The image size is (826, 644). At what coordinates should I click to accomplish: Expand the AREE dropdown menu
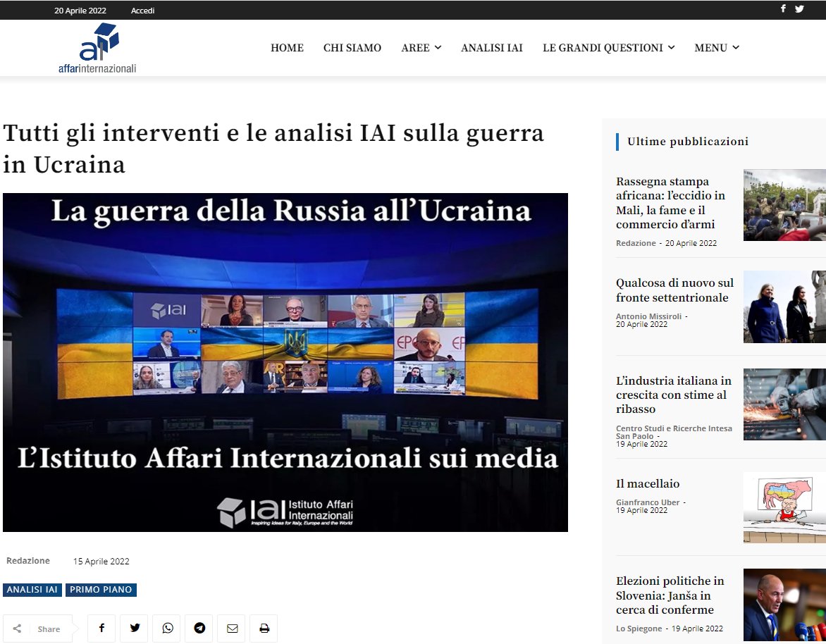tap(421, 48)
